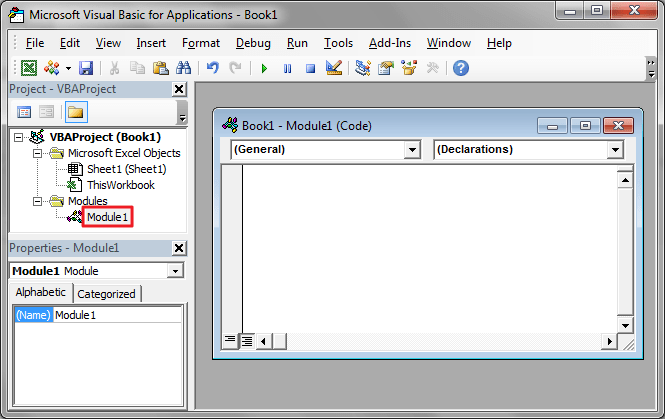Click the Paste clipboard icon
The height and width of the screenshot is (419, 665).
(x=161, y=68)
